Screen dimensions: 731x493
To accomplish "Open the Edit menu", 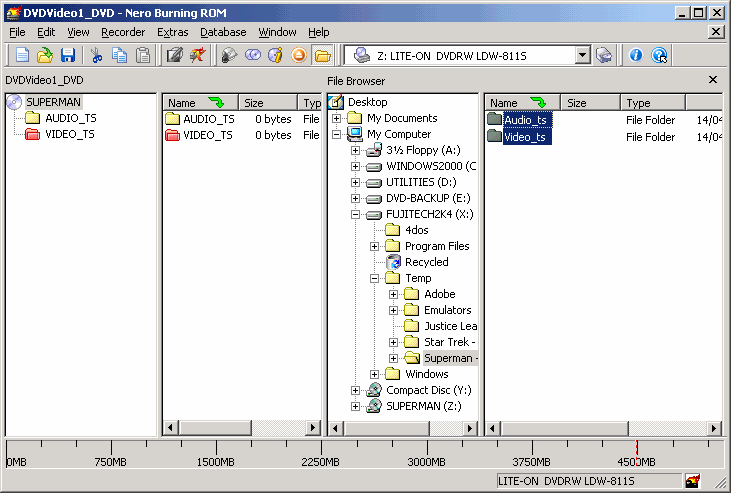I will pyautogui.click(x=46, y=32).
